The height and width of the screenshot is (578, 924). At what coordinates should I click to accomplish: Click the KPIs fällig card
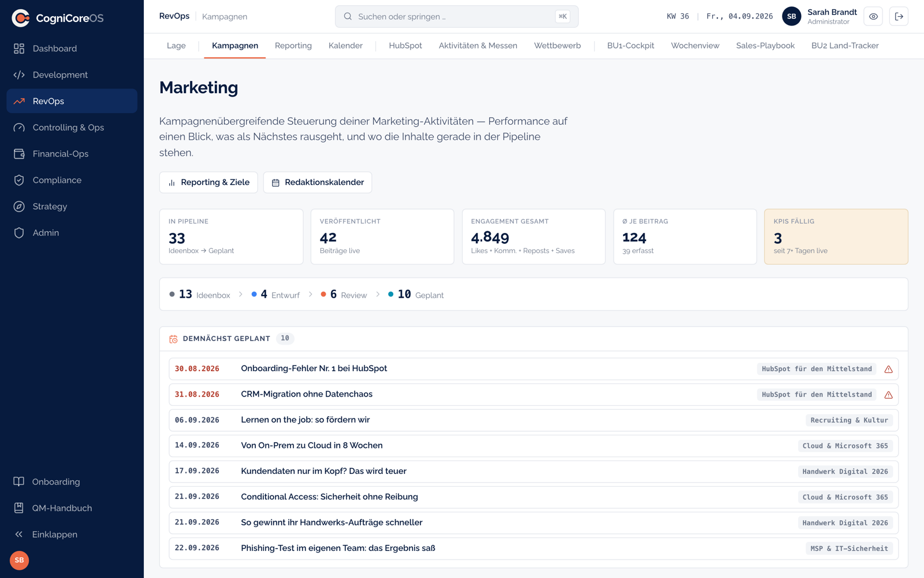[836, 236]
